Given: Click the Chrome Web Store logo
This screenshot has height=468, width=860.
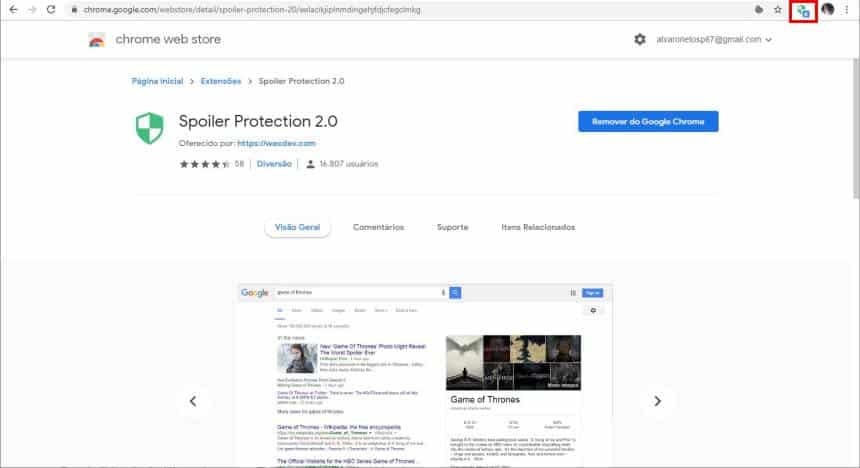Looking at the screenshot, I should pos(97,40).
